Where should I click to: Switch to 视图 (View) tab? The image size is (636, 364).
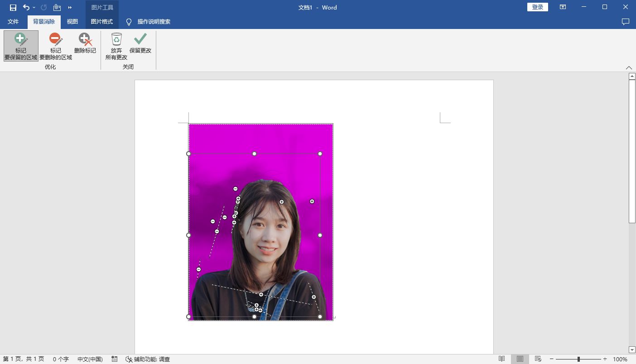[72, 22]
